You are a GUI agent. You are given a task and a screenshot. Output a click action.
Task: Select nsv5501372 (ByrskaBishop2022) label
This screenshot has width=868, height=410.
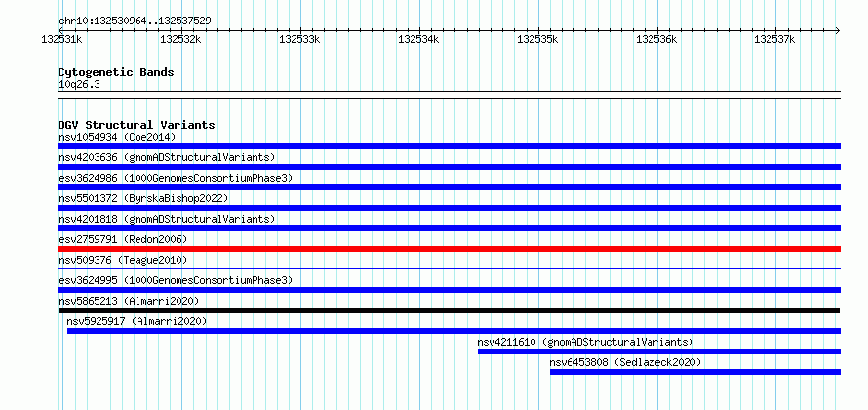pyautogui.click(x=143, y=198)
